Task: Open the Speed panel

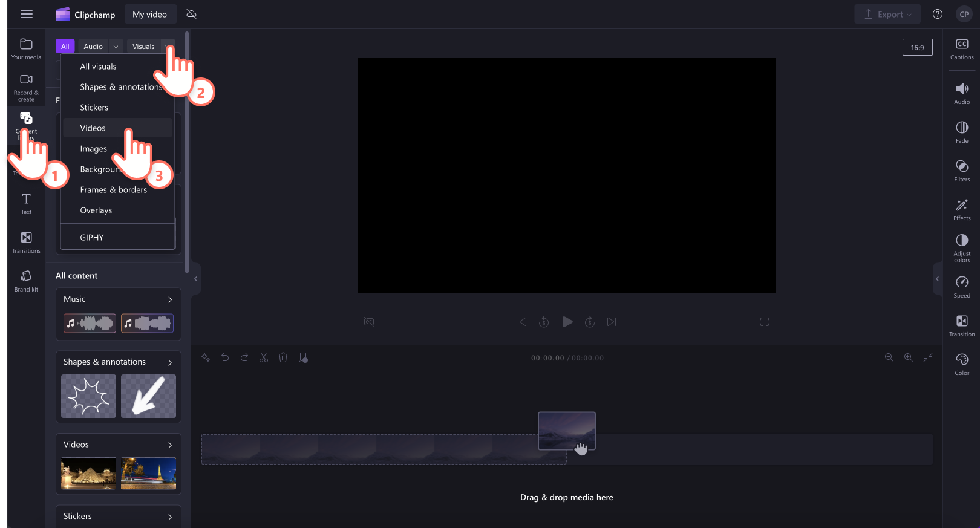Action: pyautogui.click(x=962, y=287)
